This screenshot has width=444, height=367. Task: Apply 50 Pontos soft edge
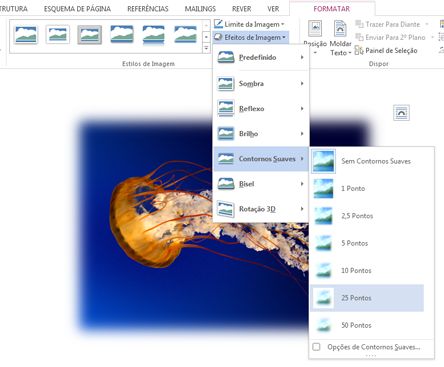pyautogui.click(x=367, y=325)
